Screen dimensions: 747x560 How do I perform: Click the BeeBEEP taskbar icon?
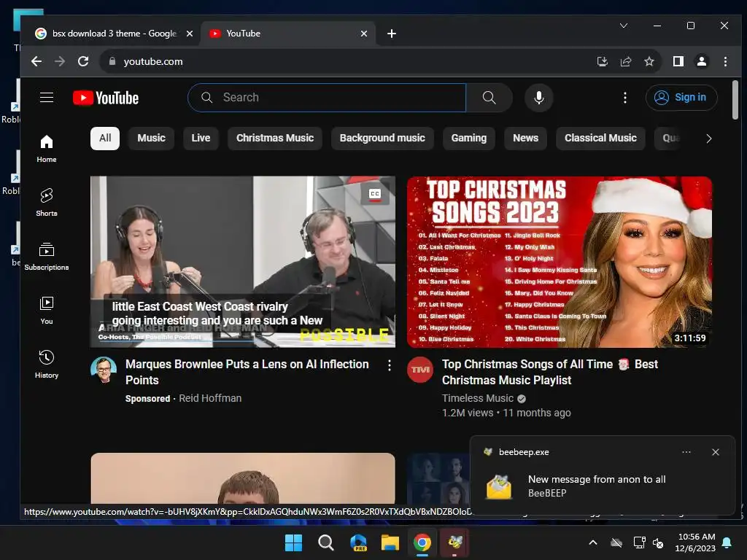[x=454, y=542]
